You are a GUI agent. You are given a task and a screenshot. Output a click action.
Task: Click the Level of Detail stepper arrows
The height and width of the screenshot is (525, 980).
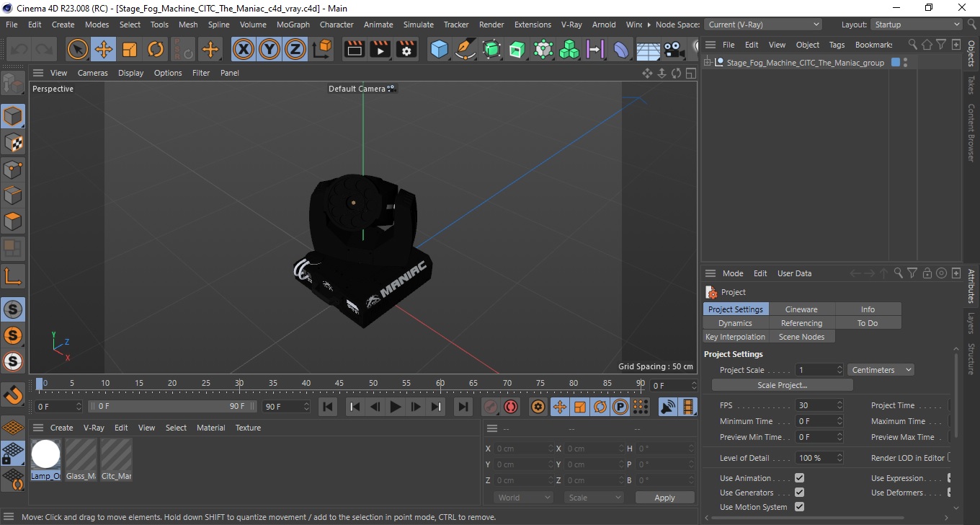pos(839,457)
